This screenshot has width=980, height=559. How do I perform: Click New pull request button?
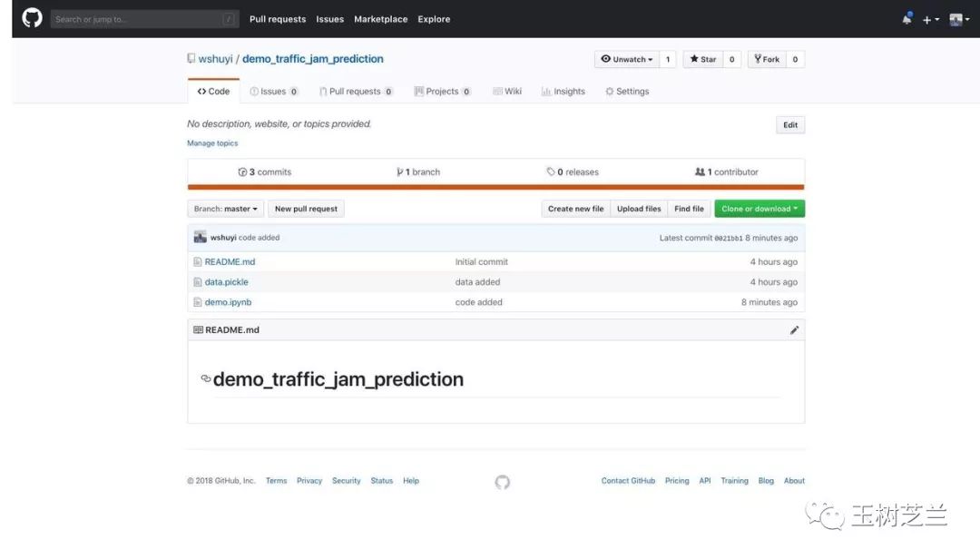pos(307,209)
